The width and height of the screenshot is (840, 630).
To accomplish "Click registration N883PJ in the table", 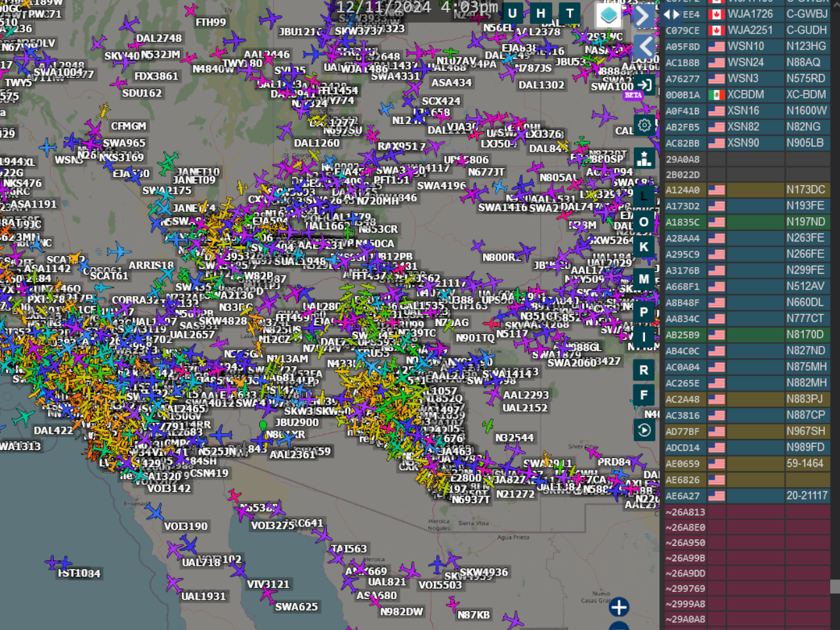I will (805, 399).
